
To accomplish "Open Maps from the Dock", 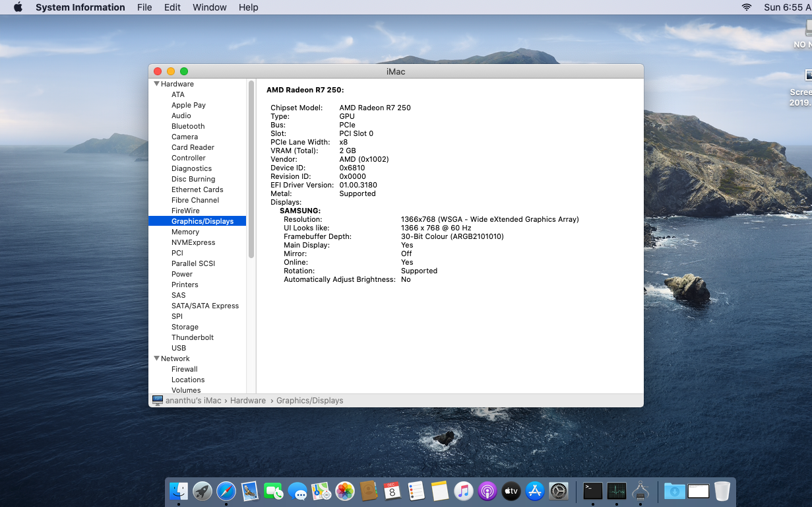I will [x=321, y=490].
